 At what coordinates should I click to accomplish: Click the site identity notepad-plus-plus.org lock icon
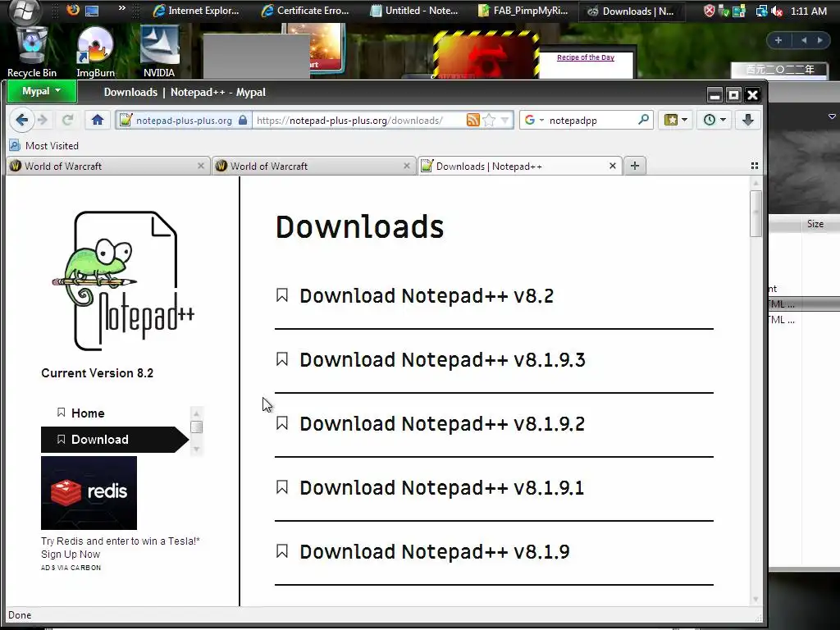[x=243, y=120]
